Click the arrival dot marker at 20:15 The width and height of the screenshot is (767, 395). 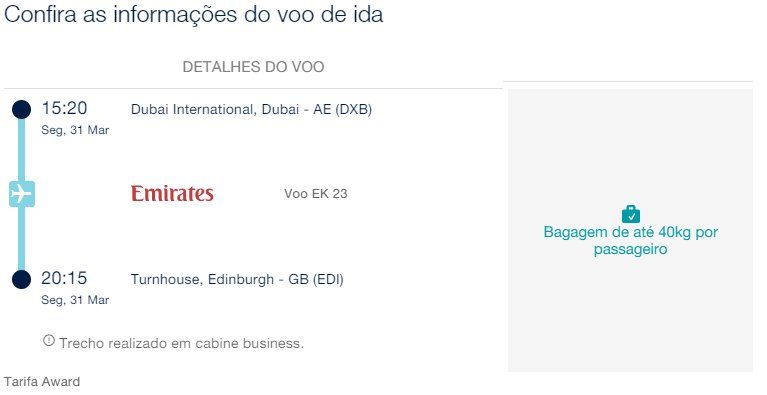[x=21, y=279]
